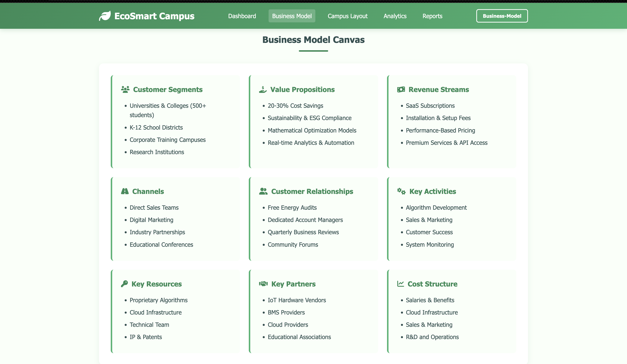Click the Key Partners handshake icon

(263, 284)
